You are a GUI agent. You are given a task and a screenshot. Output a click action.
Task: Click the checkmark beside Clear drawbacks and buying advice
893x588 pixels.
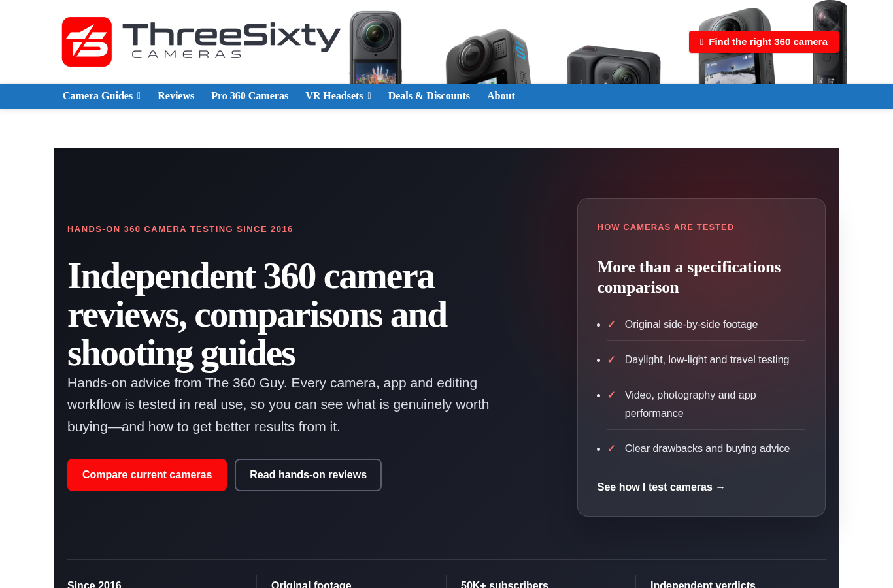click(x=611, y=449)
